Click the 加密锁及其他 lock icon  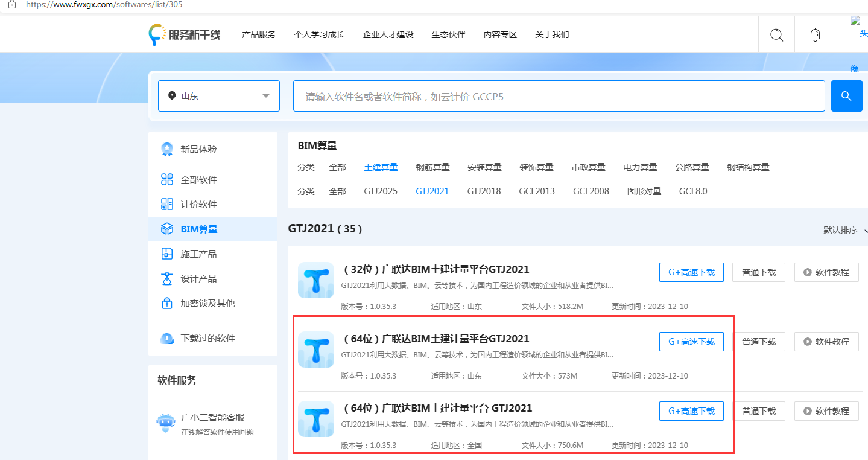click(x=167, y=303)
